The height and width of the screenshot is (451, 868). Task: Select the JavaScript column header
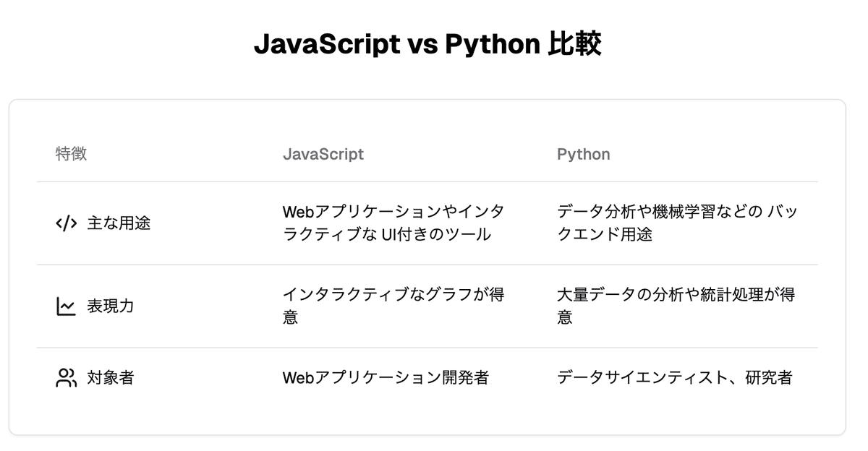[323, 154]
